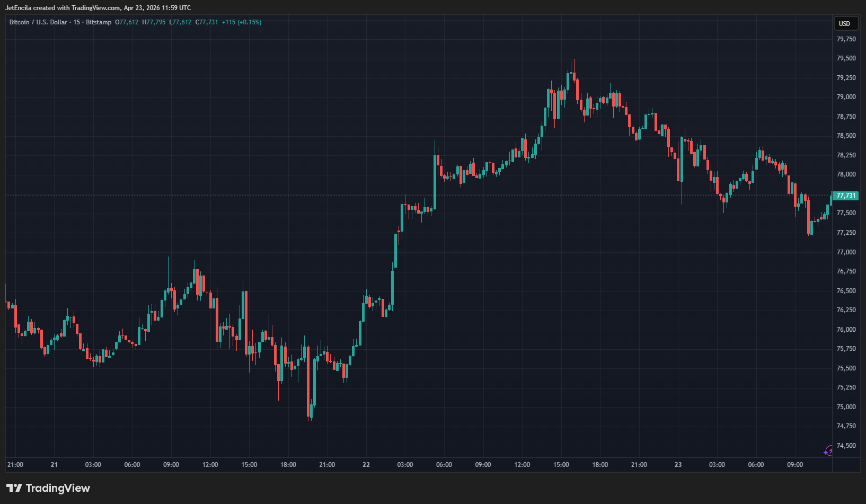Open the USD currency selector

(844, 23)
